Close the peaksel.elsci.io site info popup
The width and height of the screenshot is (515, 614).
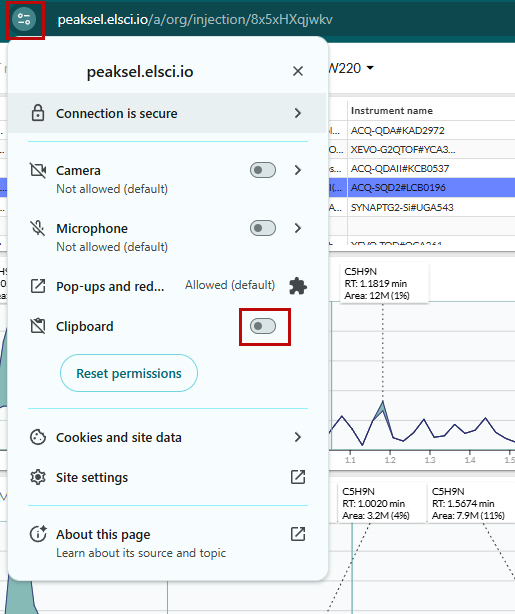(298, 71)
